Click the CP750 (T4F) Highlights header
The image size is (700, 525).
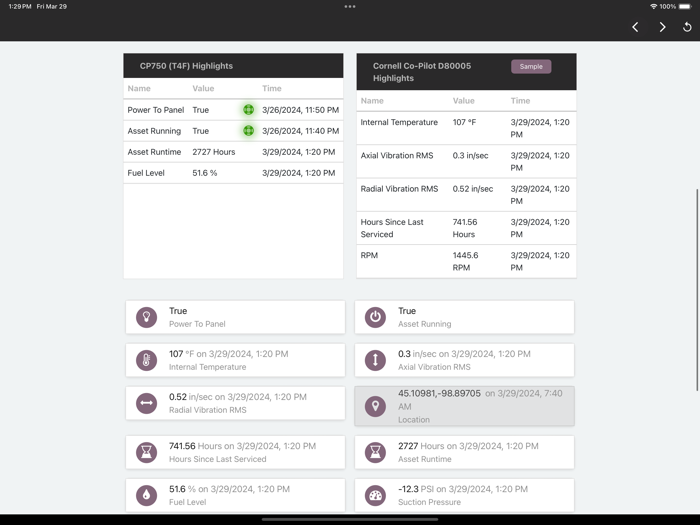233,66
